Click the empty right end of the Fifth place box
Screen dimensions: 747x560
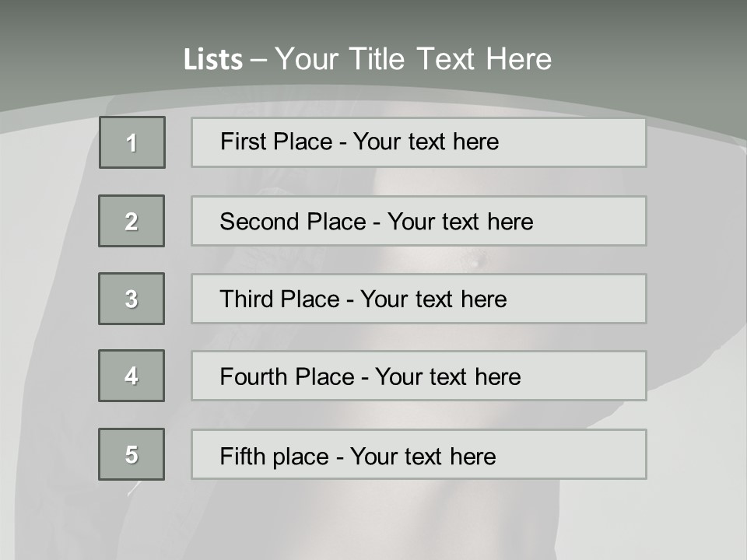[x=591, y=454]
